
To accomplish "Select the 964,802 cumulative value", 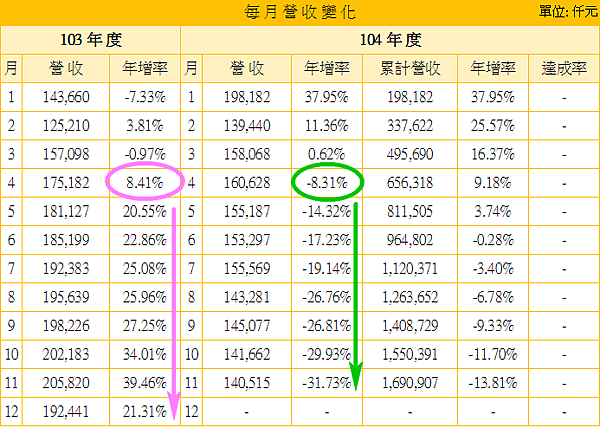I will [410, 240].
